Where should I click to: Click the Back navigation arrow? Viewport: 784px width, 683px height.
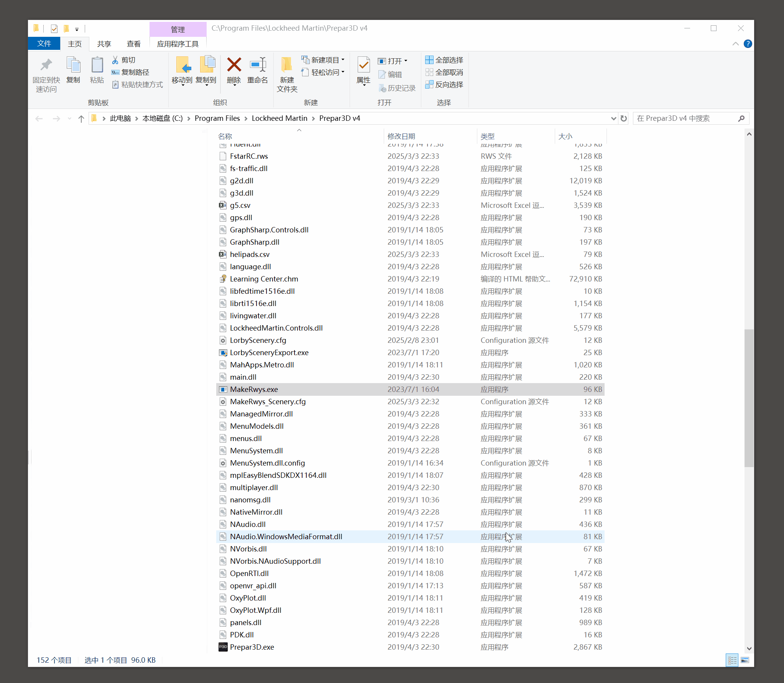[39, 118]
